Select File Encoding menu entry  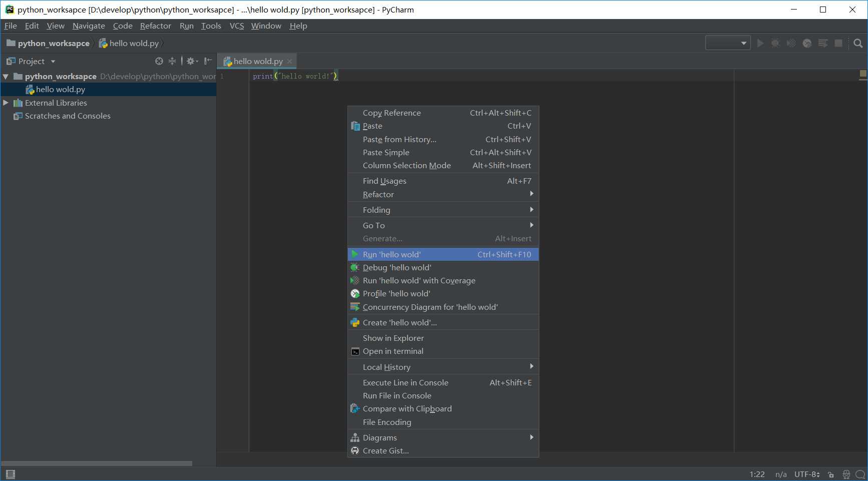pos(443,422)
